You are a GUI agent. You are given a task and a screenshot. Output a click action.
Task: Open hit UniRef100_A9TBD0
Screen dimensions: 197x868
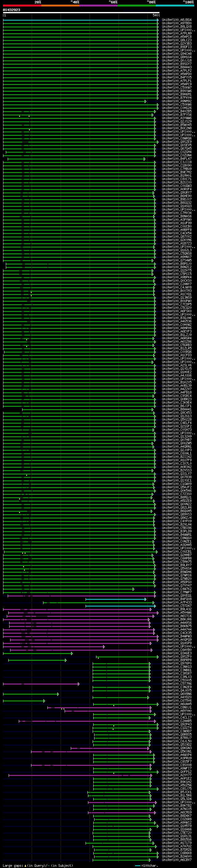pyautogui.click(x=177, y=23)
